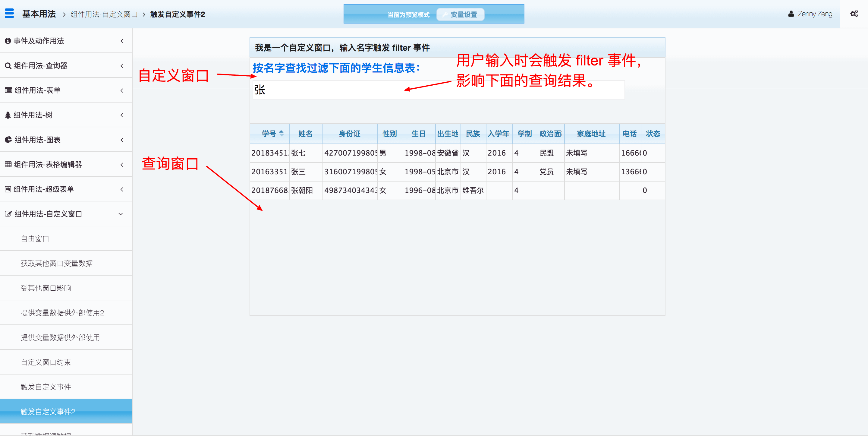Viewport: 868px width, 436px height.
Task: Select 触发自定义事件 in the sidebar
Action: pyautogui.click(x=46, y=387)
